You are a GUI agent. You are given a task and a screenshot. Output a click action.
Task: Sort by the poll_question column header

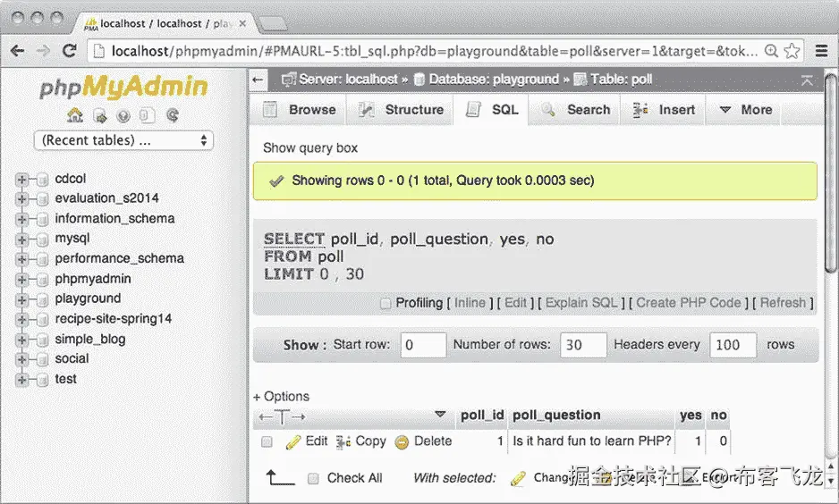point(556,416)
